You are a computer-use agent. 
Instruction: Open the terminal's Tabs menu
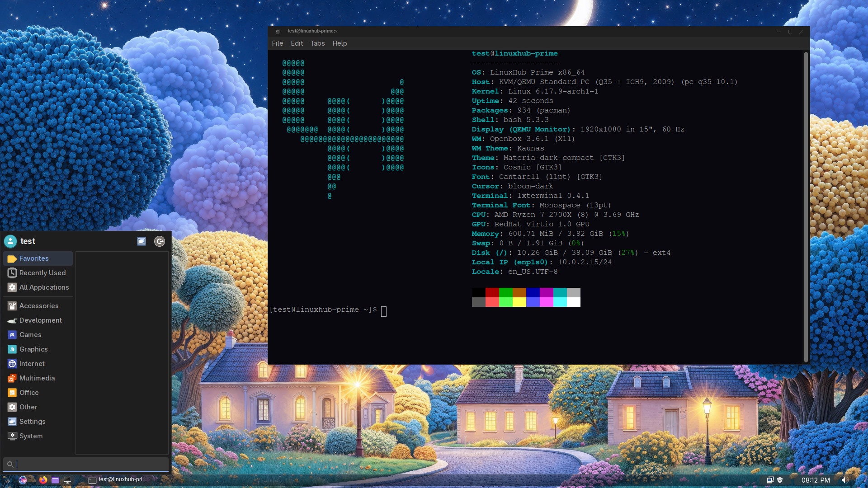[317, 43]
